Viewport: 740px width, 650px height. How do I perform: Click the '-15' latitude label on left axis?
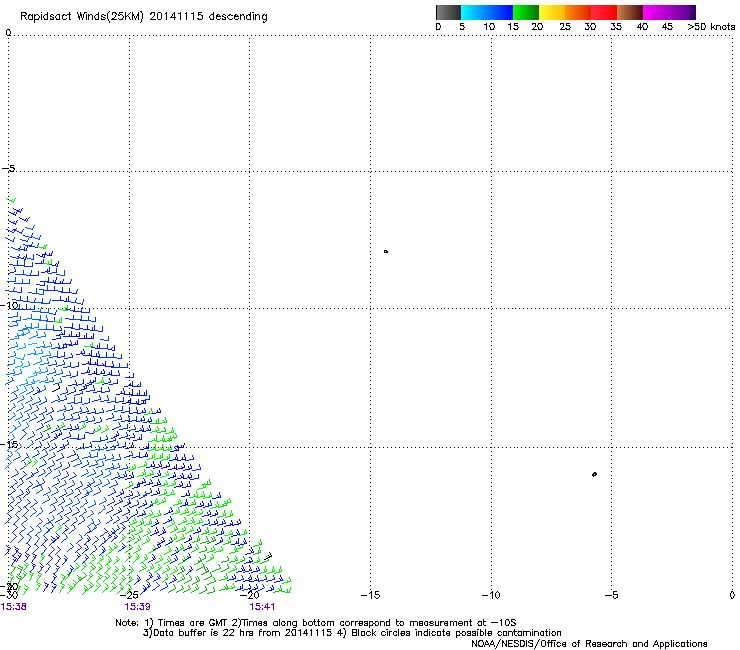click(x=9, y=444)
